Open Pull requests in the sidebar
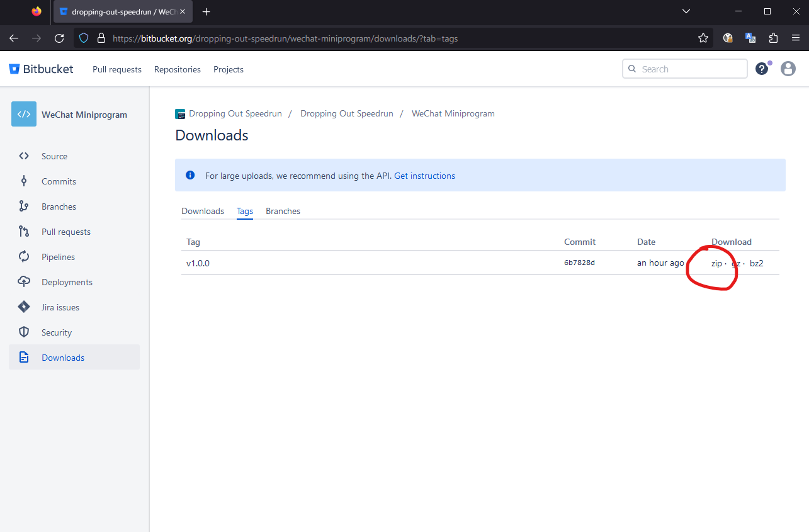 coord(66,232)
